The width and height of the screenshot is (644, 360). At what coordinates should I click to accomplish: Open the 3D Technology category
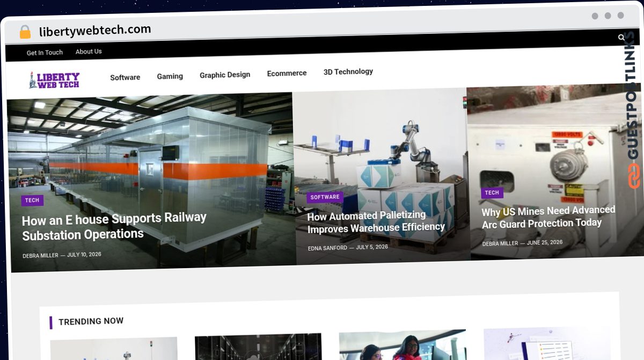(348, 71)
